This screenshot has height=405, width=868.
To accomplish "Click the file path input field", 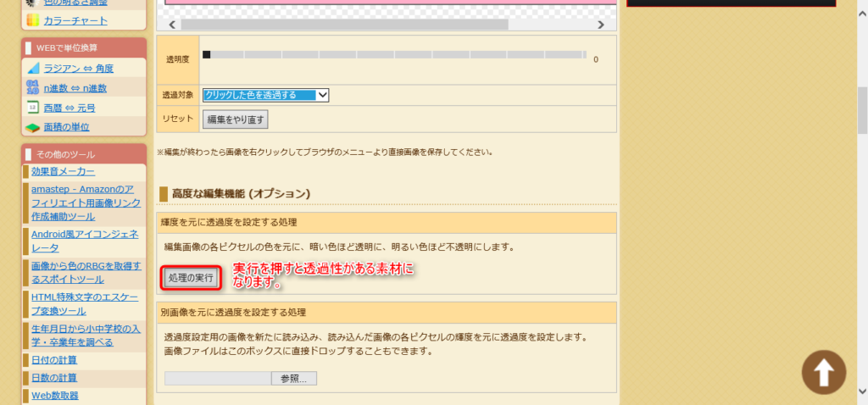I will tap(218, 379).
